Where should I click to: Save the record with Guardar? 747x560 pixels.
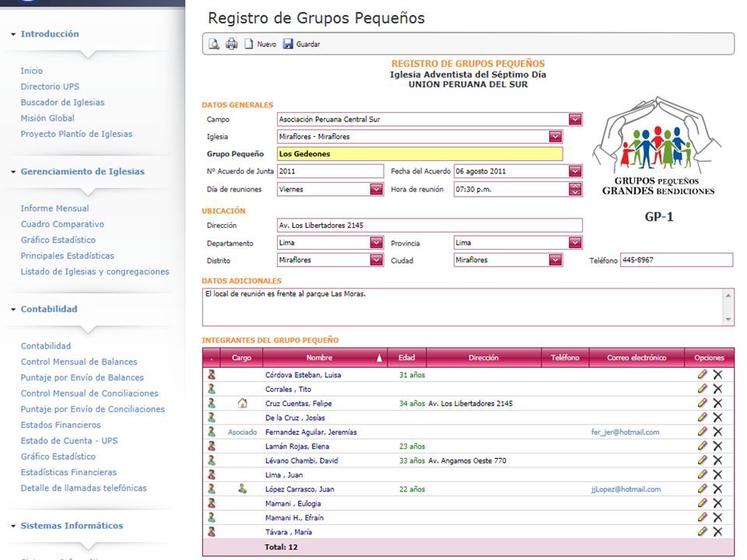pyautogui.click(x=302, y=44)
